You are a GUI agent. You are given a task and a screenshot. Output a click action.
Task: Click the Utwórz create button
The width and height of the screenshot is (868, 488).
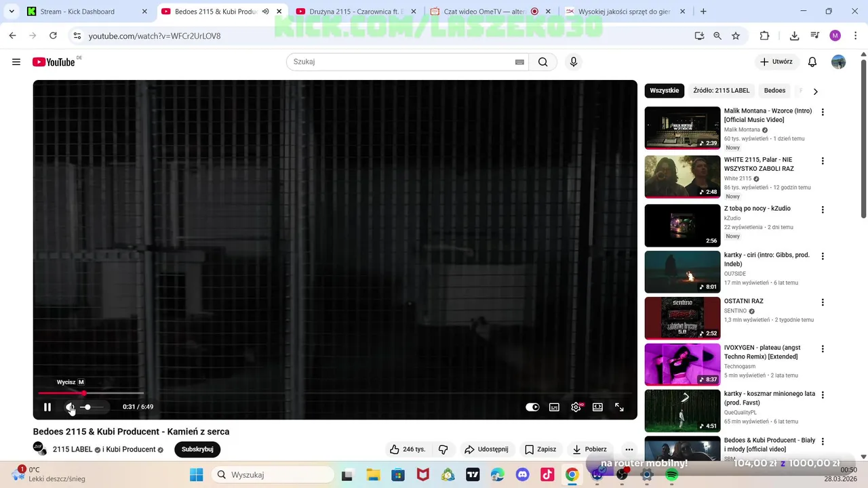click(x=776, y=62)
